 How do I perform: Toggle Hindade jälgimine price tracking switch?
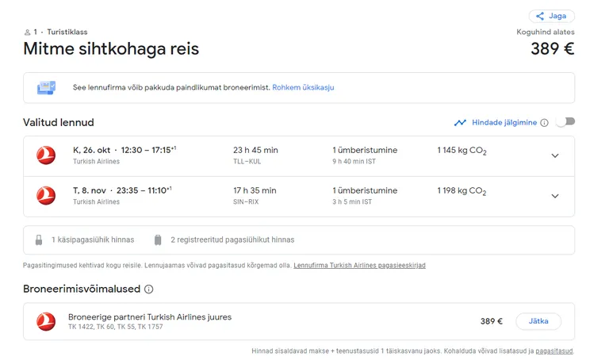[x=565, y=122]
